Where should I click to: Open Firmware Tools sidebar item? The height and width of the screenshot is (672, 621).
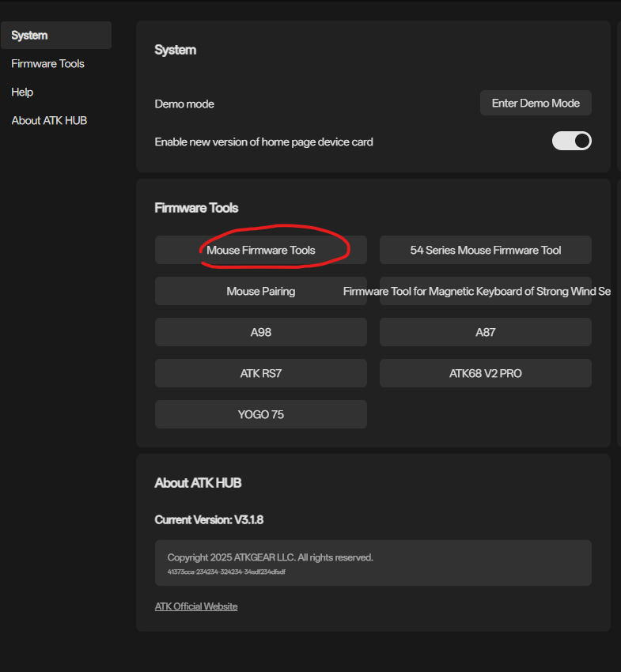click(x=47, y=64)
